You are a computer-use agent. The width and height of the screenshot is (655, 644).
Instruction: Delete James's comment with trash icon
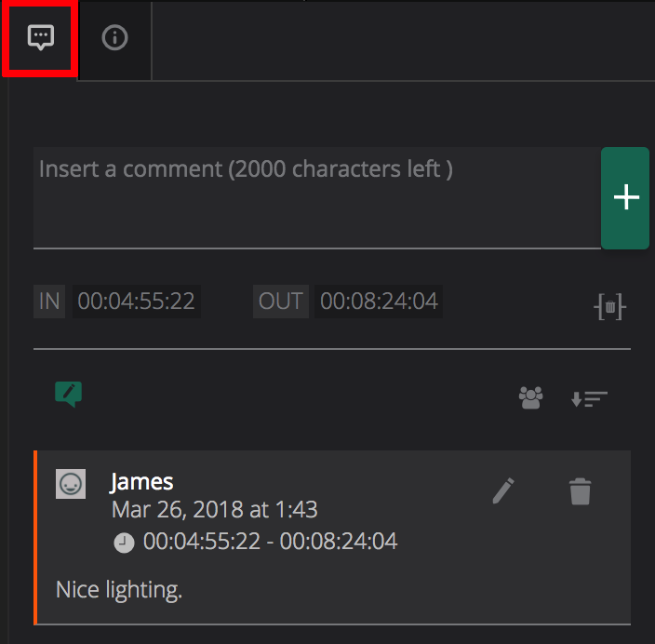click(580, 490)
